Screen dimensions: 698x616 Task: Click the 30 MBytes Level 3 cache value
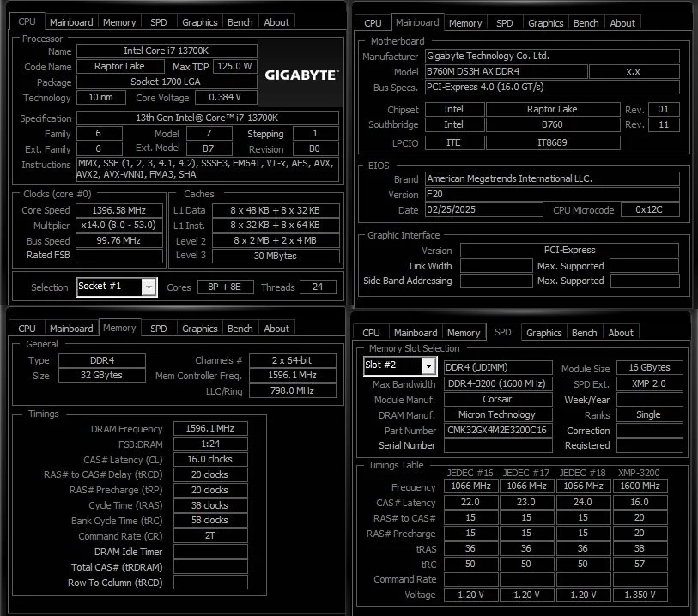(x=276, y=256)
